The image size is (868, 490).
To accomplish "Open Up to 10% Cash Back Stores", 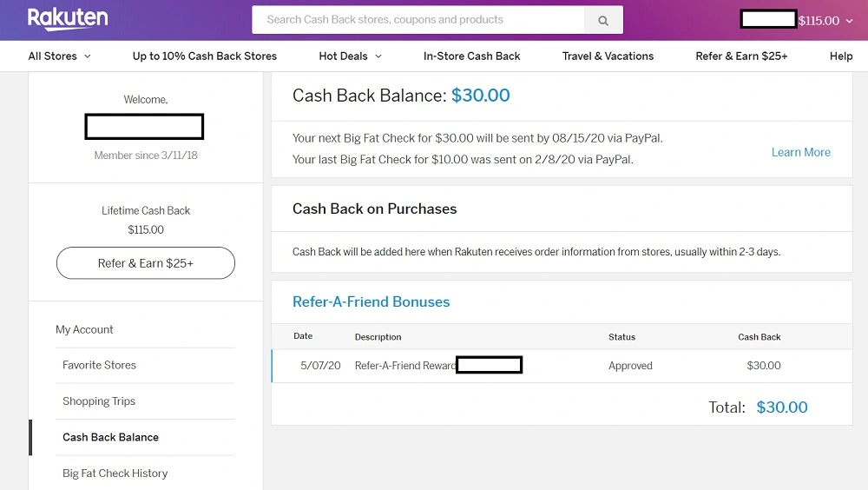I will [204, 56].
